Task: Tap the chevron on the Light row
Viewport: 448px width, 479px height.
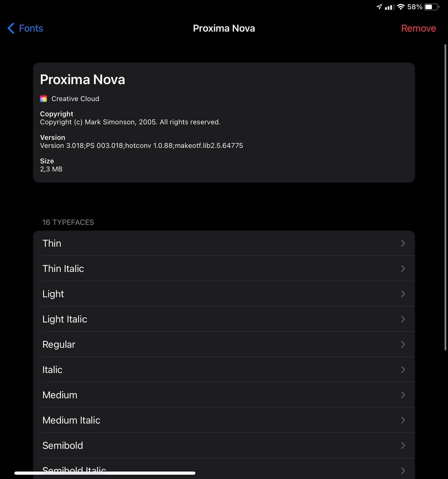Action: click(x=403, y=294)
